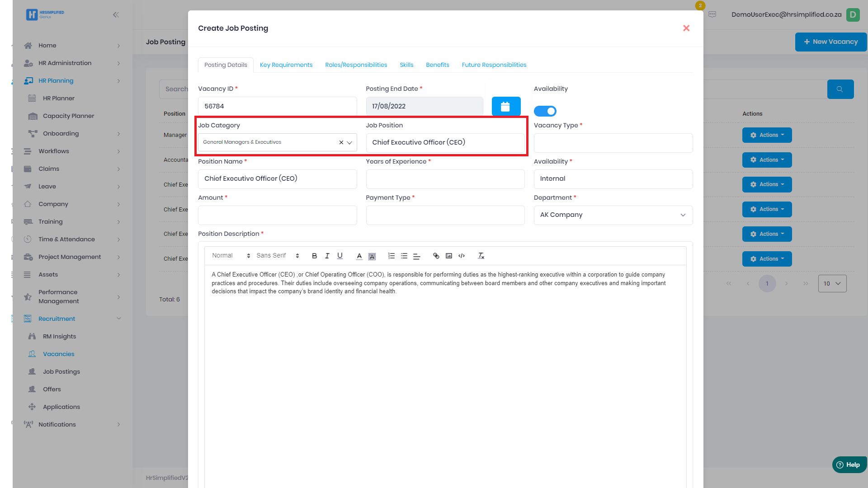Click the ordered list icon
The height and width of the screenshot is (488, 868).
391,256
